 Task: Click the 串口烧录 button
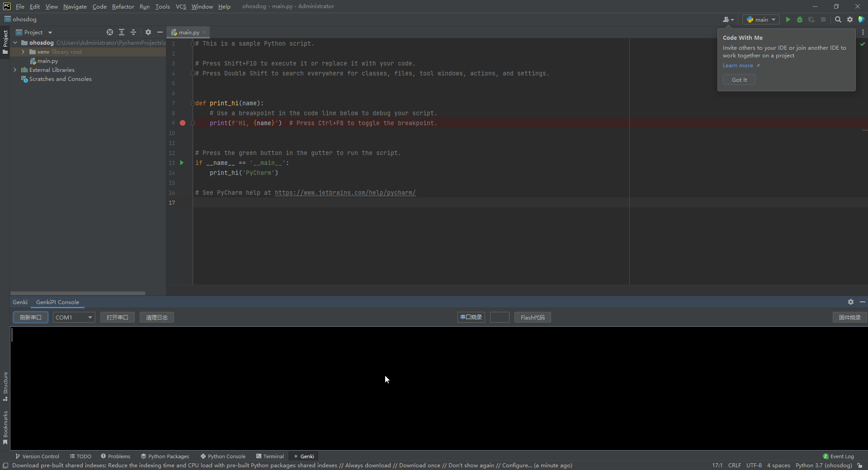coord(471,317)
